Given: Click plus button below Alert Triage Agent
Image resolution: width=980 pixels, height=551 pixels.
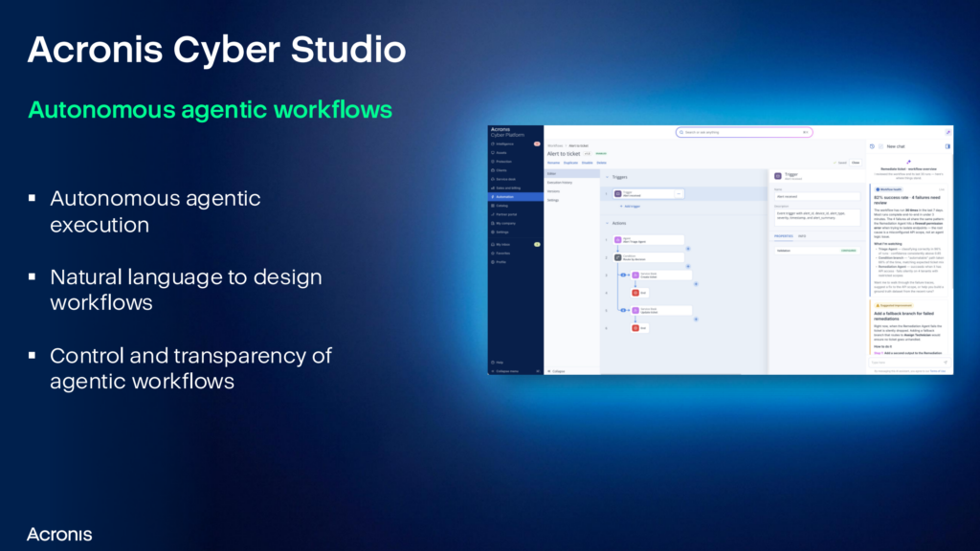Looking at the screenshot, I should point(688,249).
